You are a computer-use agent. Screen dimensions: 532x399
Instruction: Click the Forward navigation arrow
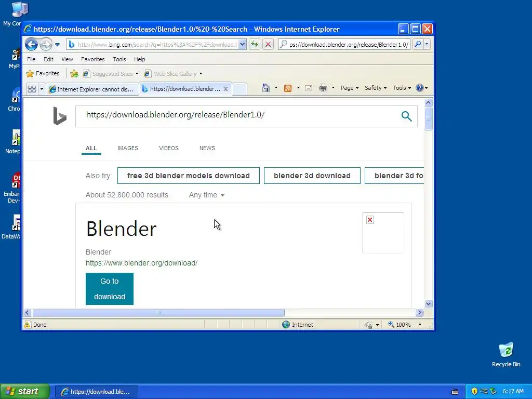[46, 44]
